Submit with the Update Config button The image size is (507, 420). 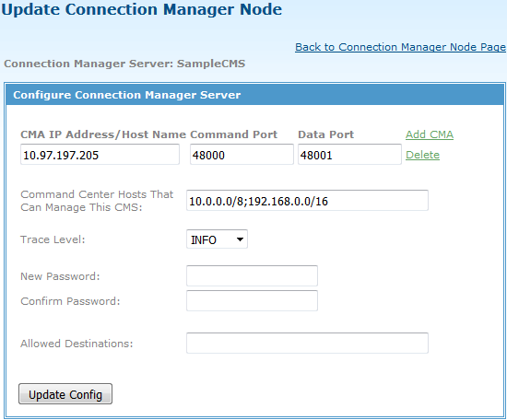pyautogui.click(x=65, y=394)
